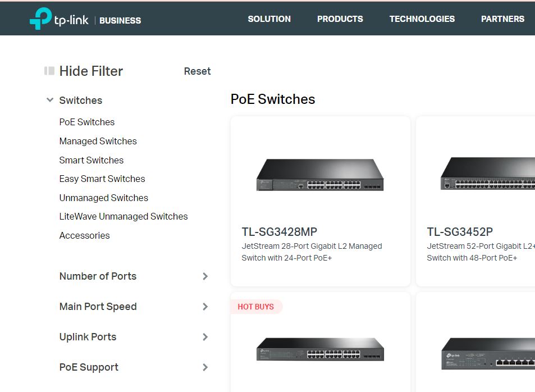Click the TL-SG3428MP switch image
The width and height of the screenshot is (535, 392).
(320, 175)
